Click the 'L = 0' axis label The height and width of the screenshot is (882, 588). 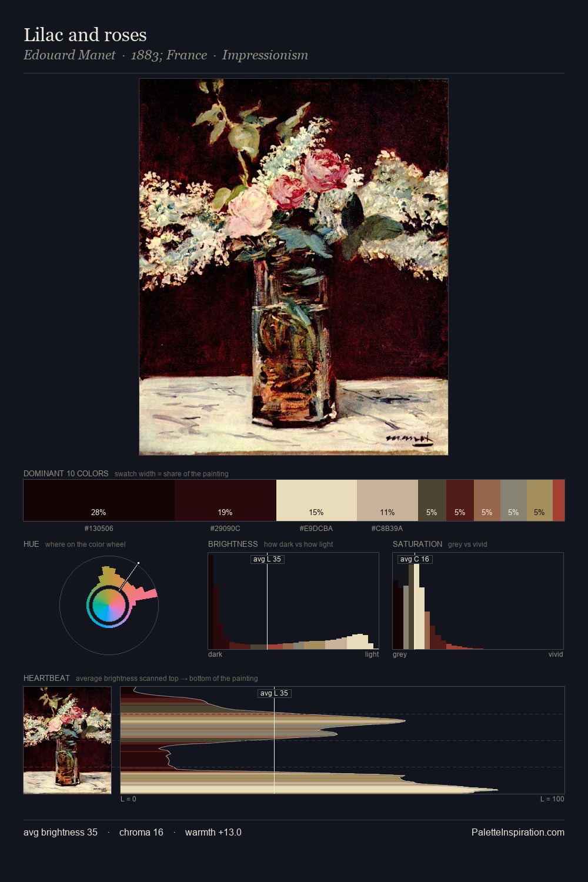[128, 799]
